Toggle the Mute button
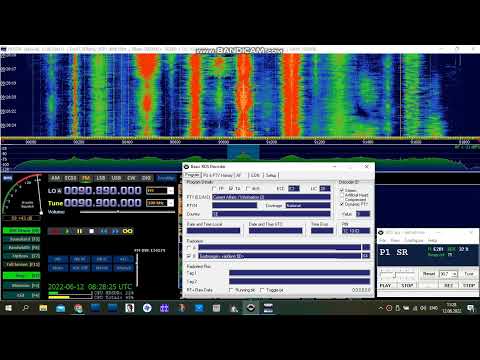This screenshot has width=480, height=360. (58, 268)
